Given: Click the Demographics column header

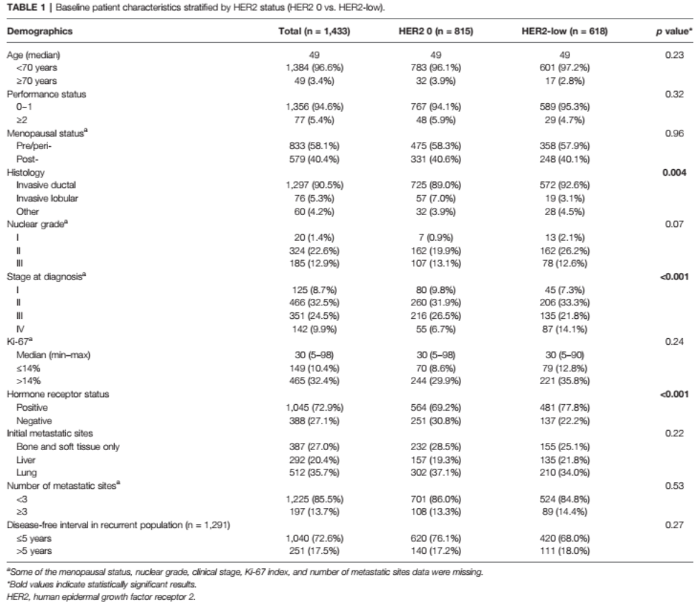Looking at the screenshot, I should [x=40, y=32].
